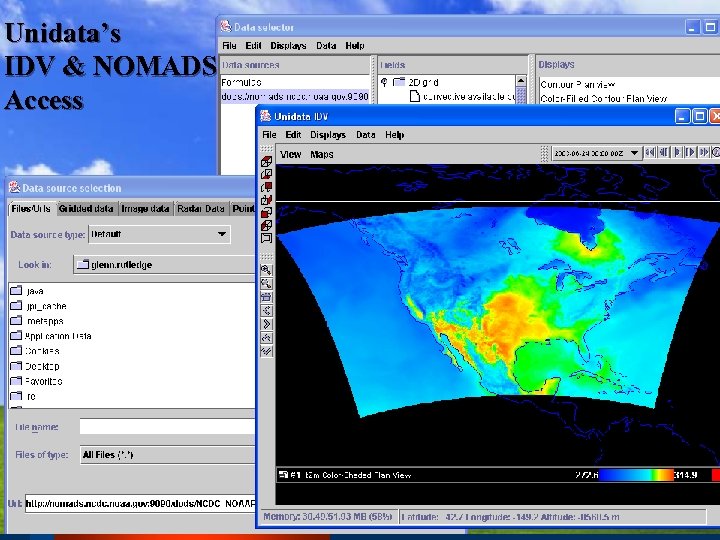Viewport: 720px width, 540px height.
Task: Click the 2D grid folder icon in Fields
Action: click(x=399, y=82)
